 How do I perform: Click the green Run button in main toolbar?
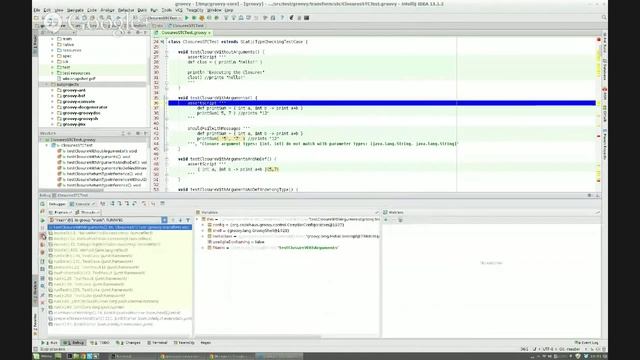tap(187, 18)
